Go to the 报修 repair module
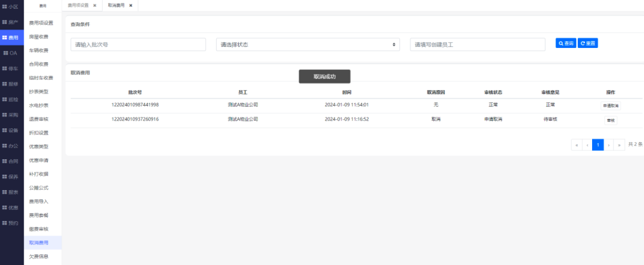This screenshot has width=644, height=265. coord(11,84)
